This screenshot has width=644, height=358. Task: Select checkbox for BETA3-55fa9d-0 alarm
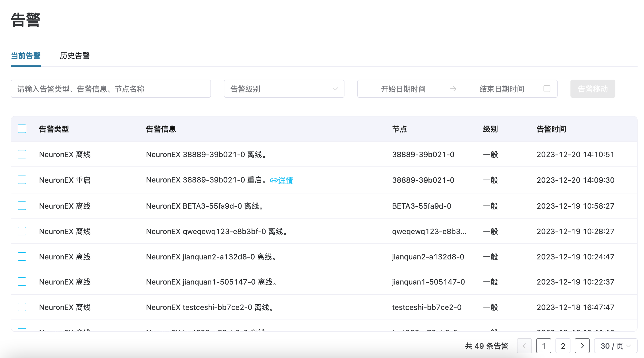point(22,206)
